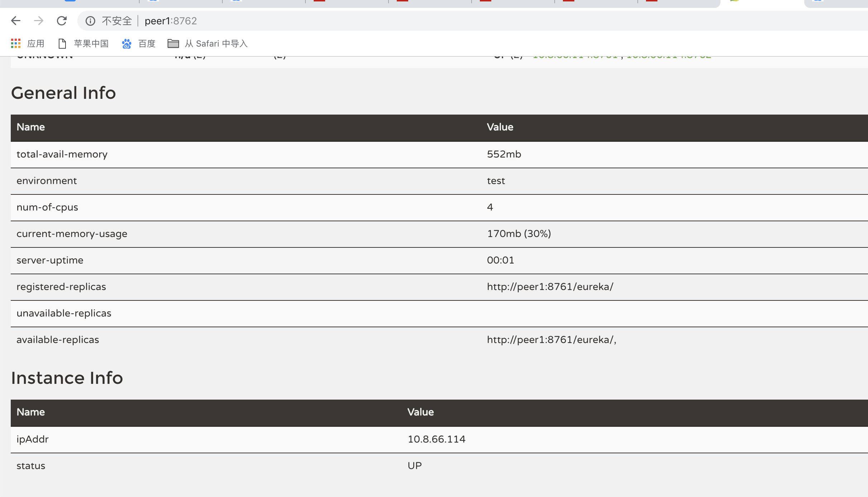The image size is (868, 497).
Task: Click the 170mb (30%) memory usage value
Action: [519, 234]
